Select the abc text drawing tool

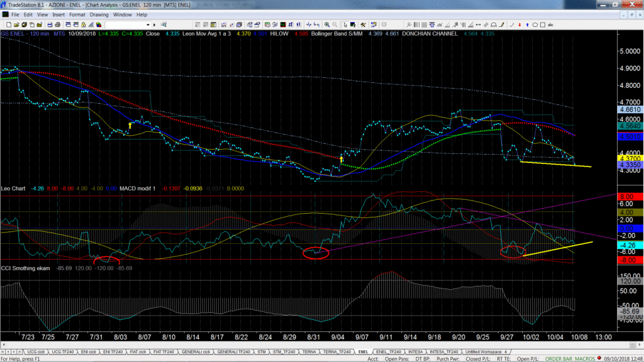[551, 25]
